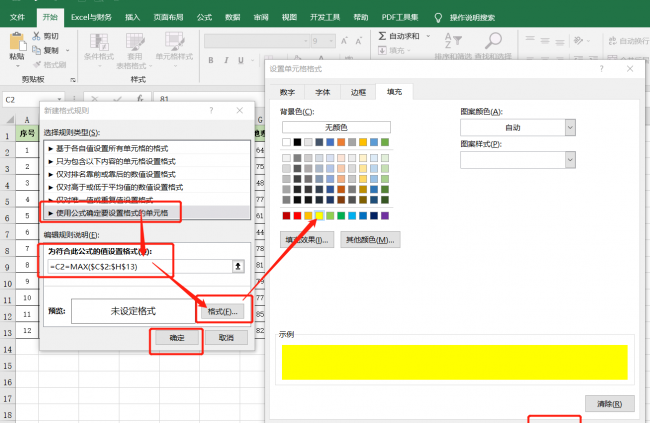The height and width of the screenshot is (423, 650).
Task: Click the 序号 header cell
Action: (x=27, y=133)
